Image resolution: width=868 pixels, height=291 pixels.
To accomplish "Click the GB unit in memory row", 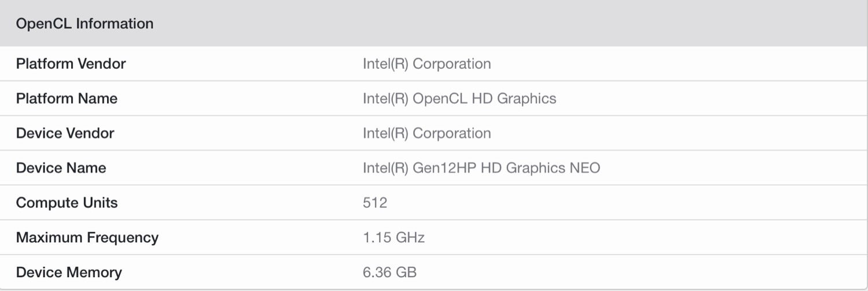I will coord(406,272).
